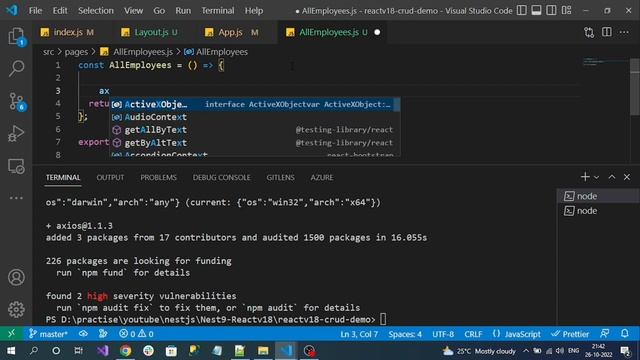Click the master branch in status bar
The width and height of the screenshot is (640, 360).
48,334
